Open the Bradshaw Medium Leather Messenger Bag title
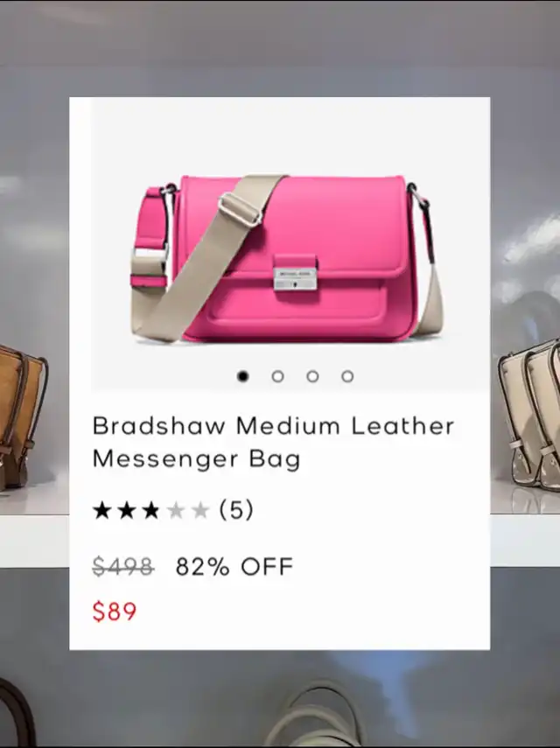The height and width of the screenshot is (748, 560). pos(273,442)
